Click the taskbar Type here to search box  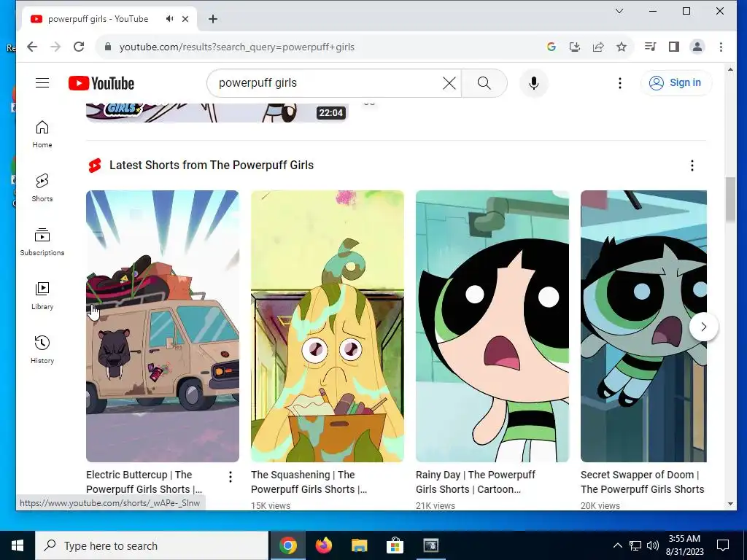tap(152, 545)
